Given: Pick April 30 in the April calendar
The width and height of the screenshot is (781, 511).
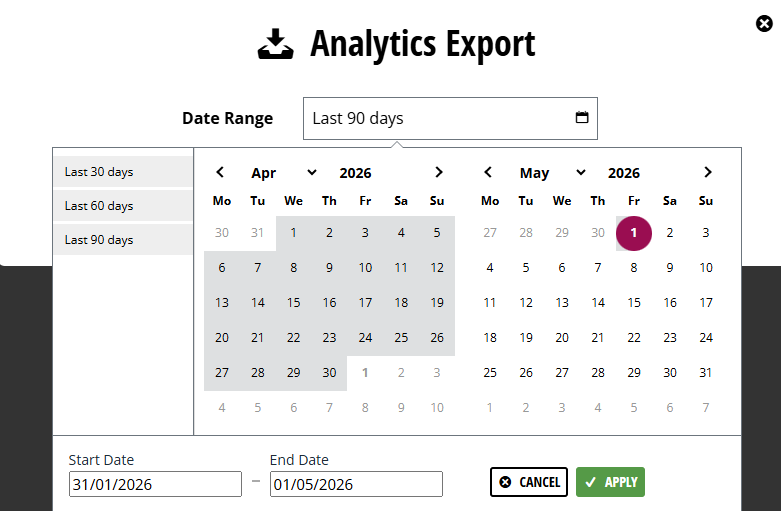Looking at the screenshot, I should coord(329,373).
